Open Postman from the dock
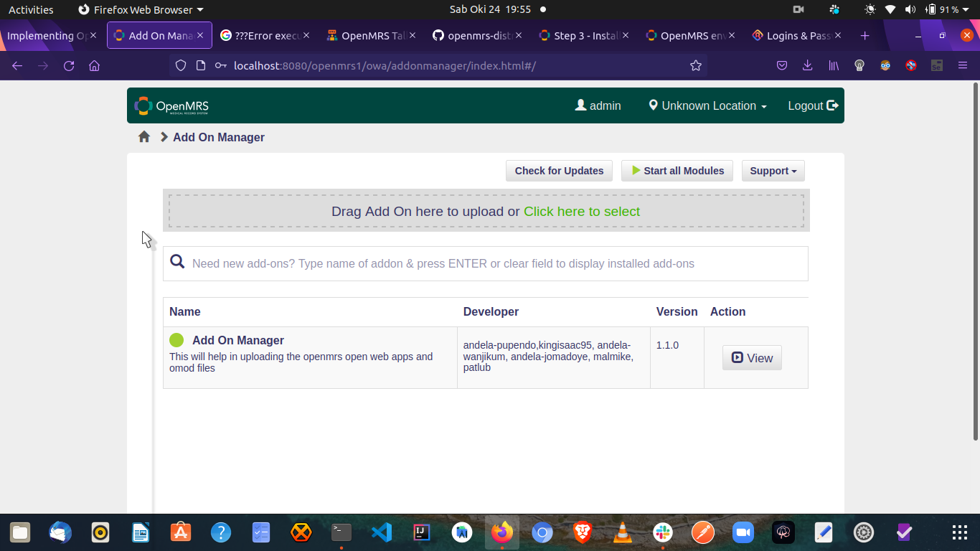 pos(703,532)
